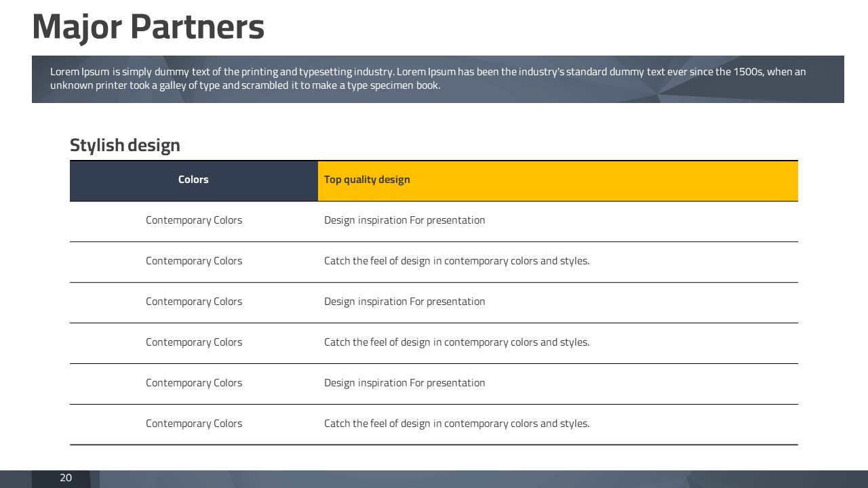Viewport: 868px width, 488px height.
Task: Click first Design inspiration For presentation cell
Action: (x=558, y=222)
